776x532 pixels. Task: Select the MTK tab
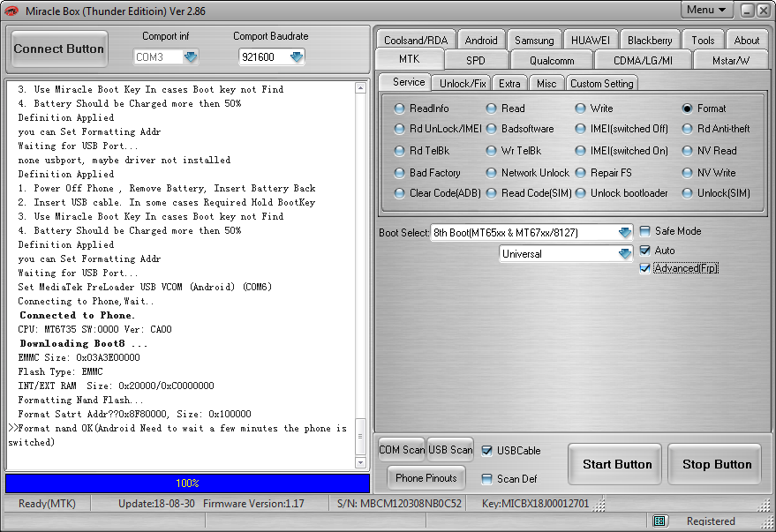point(410,59)
